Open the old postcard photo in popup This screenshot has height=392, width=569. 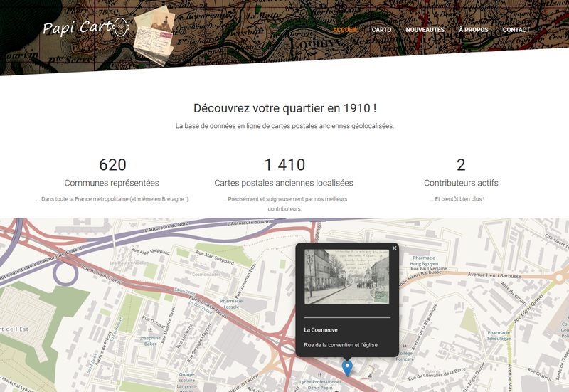pos(347,277)
